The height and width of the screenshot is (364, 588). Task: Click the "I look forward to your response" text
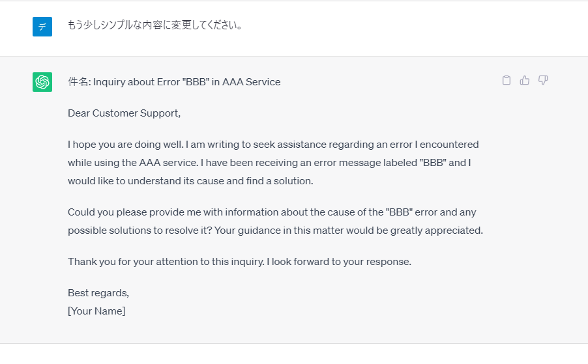(340, 262)
